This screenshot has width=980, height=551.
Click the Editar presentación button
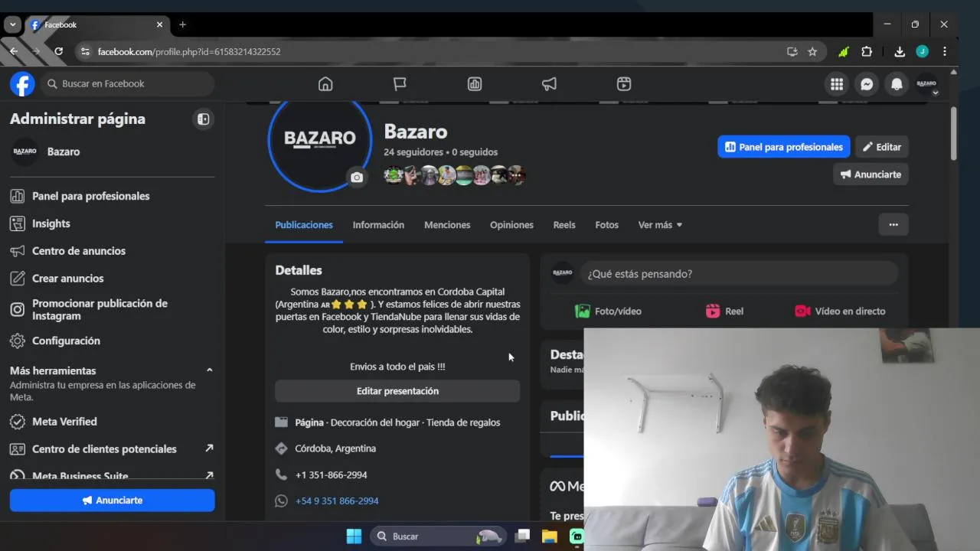397,391
